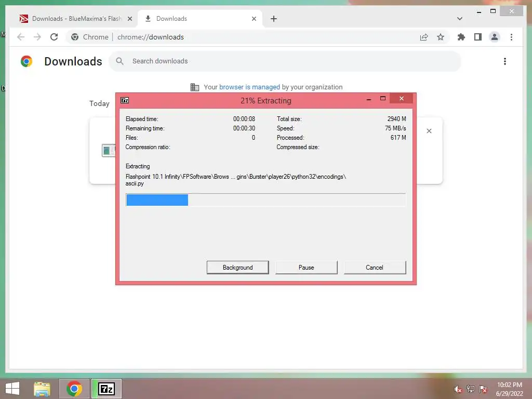Open a new Chrome tab
Image resolution: width=532 pixels, height=399 pixels.
tap(274, 19)
